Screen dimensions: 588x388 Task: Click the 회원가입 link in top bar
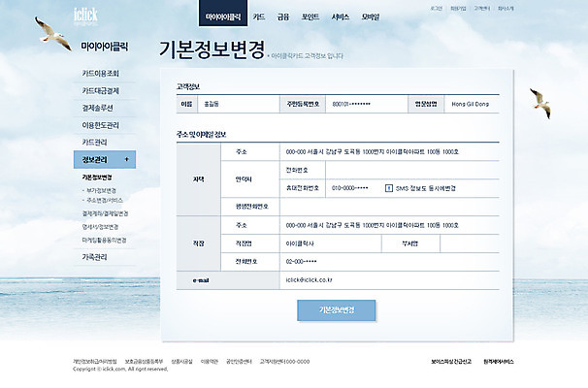point(458,9)
